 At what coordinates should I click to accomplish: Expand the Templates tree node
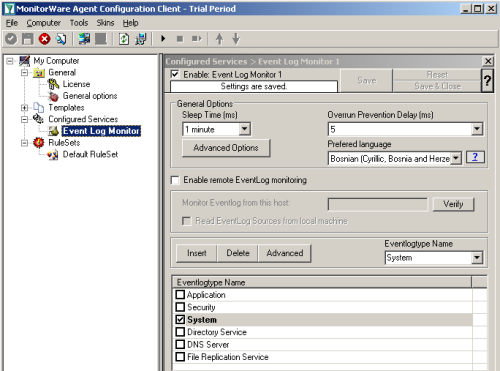click(x=24, y=108)
